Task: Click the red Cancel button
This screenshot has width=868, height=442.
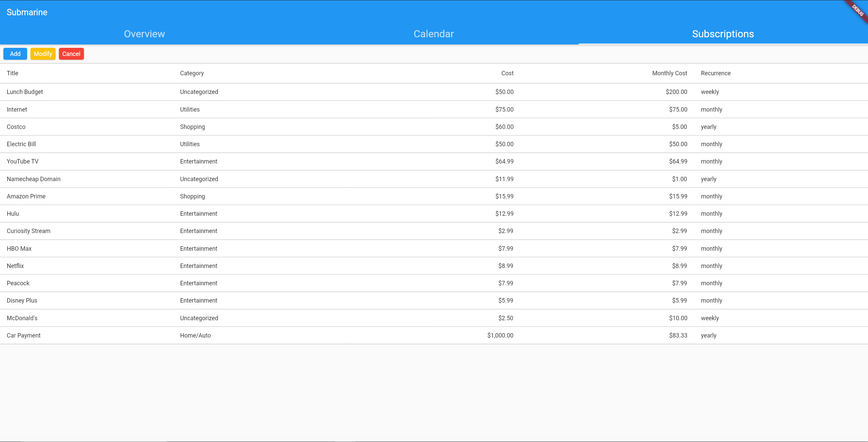Action: tap(71, 54)
